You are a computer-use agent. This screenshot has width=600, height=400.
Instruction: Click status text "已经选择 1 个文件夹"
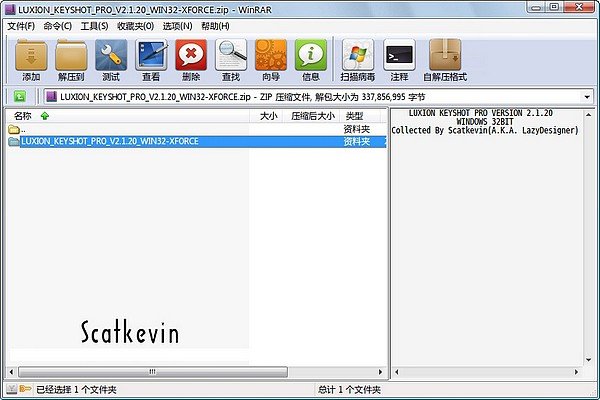click(x=76, y=390)
